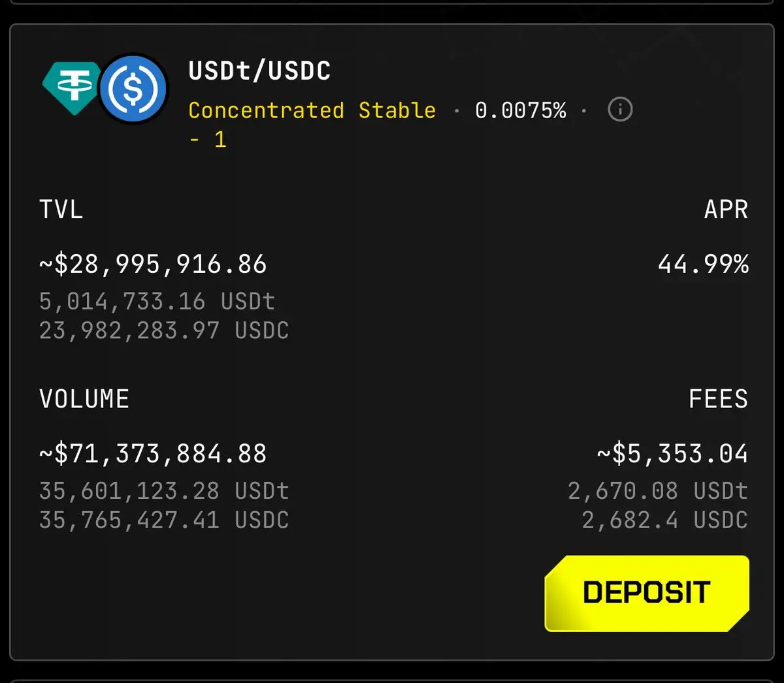Screen dimensions: 784x683
Task: Click the Tether USDt token icon
Action: pyautogui.click(x=71, y=87)
